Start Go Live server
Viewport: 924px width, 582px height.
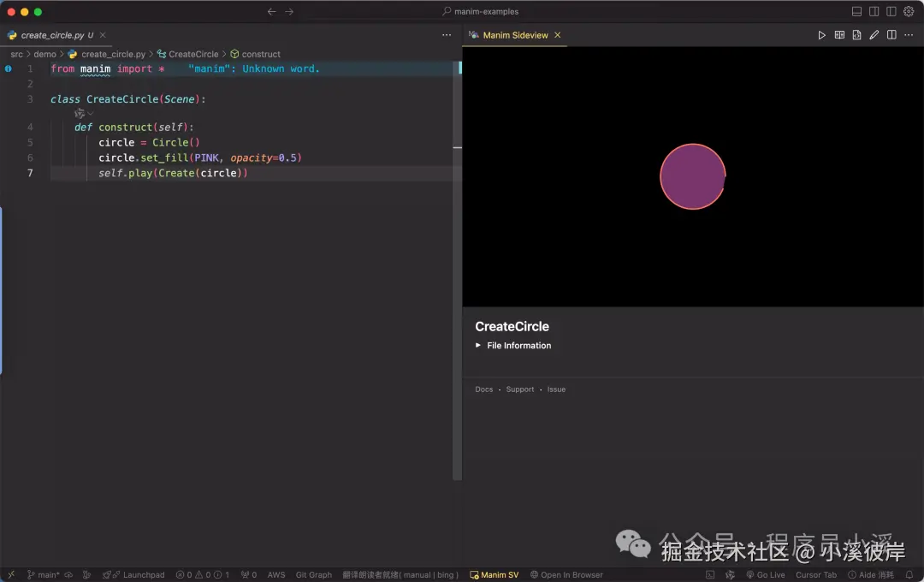[x=766, y=575]
